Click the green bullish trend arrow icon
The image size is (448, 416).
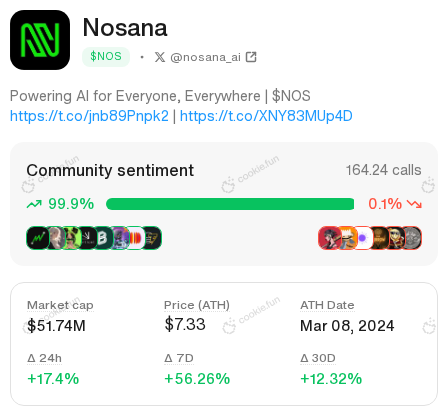click(x=34, y=204)
